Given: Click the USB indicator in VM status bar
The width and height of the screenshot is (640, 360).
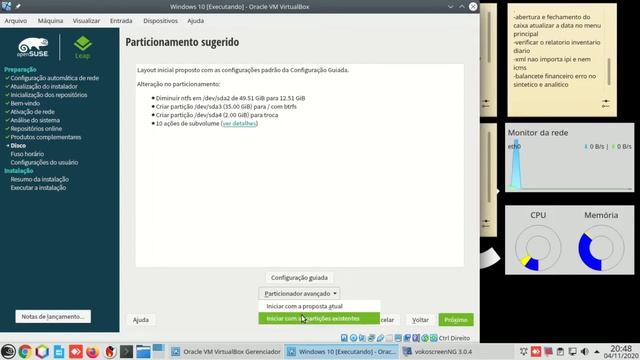Looking at the screenshot, I should point(380,338).
